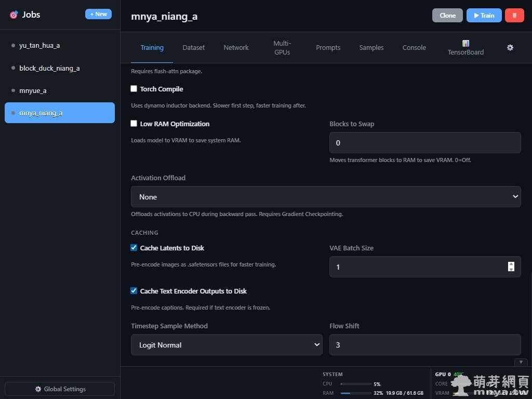The height and width of the screenshot is (399, 532).
Task: Clone the current job
Action: pyautogui.click(x=447, y=16)
